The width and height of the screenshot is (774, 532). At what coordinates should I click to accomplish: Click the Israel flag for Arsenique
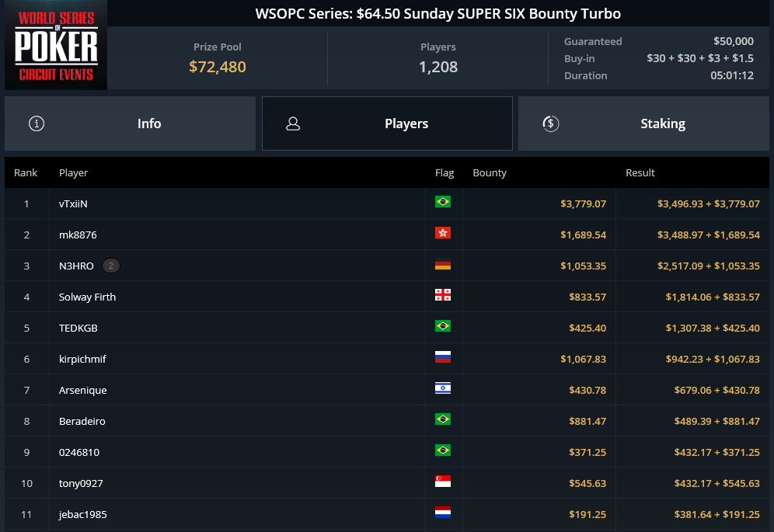[443, 388]
